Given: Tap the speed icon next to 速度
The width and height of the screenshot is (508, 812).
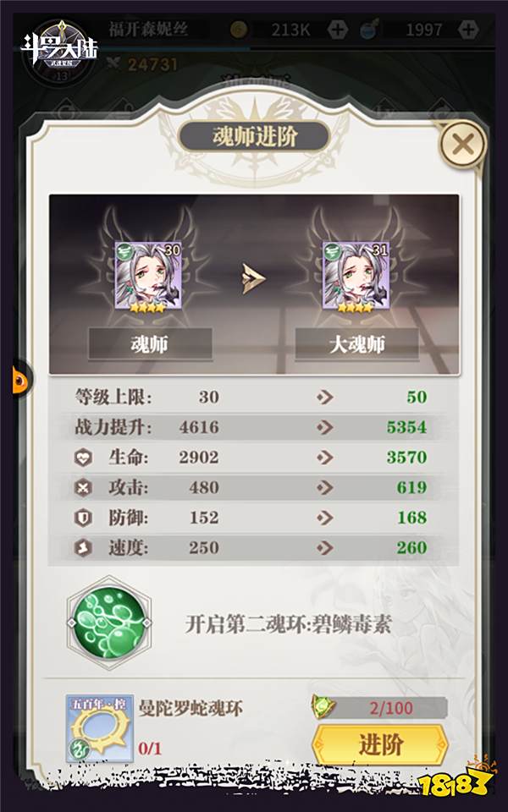Looking at the screenshot, I should [83, 547].
